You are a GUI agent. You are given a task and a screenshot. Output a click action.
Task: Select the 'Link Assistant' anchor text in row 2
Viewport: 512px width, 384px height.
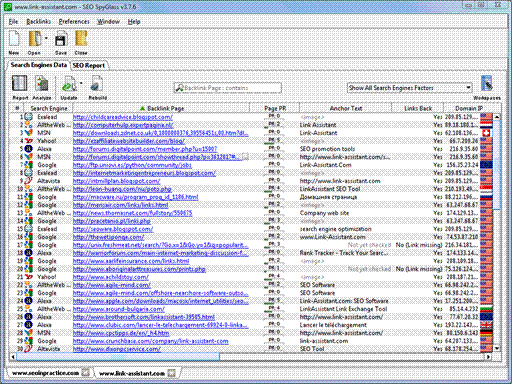tap(318, 125)
